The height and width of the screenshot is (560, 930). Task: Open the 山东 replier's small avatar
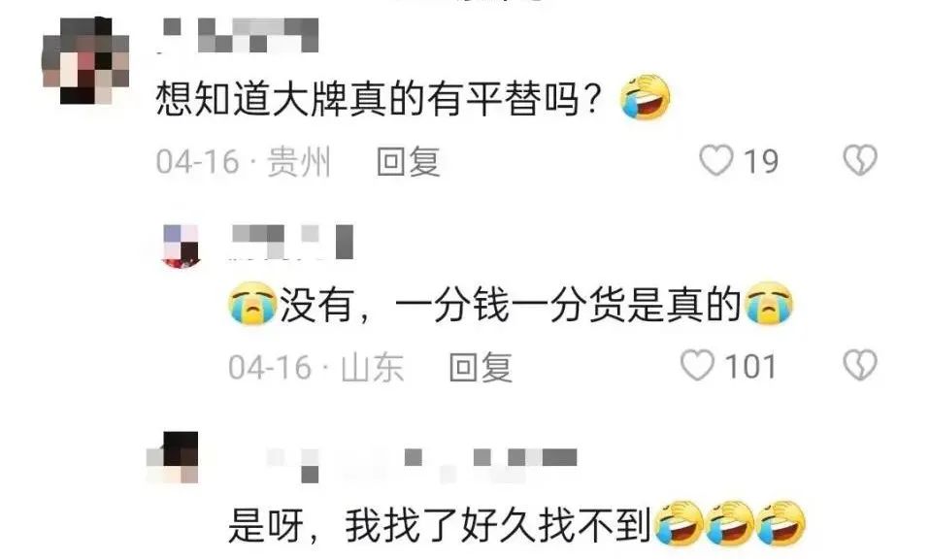[181, 247]
